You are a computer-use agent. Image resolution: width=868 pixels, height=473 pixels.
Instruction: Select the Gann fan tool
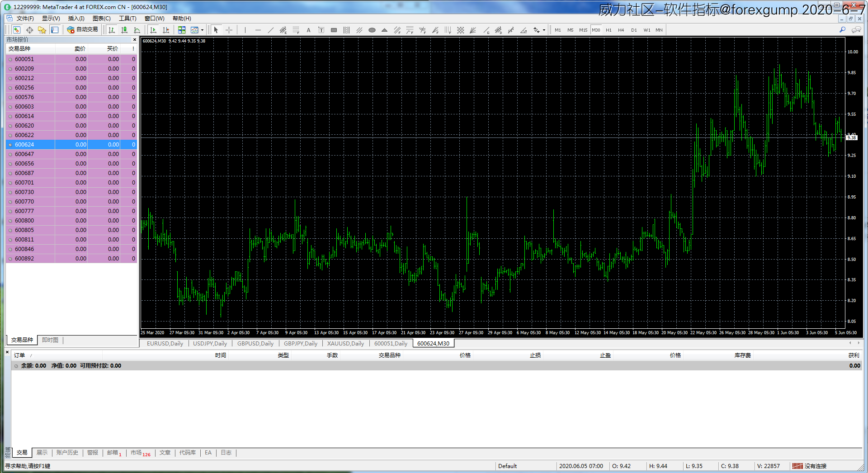[x=473, y=30]
